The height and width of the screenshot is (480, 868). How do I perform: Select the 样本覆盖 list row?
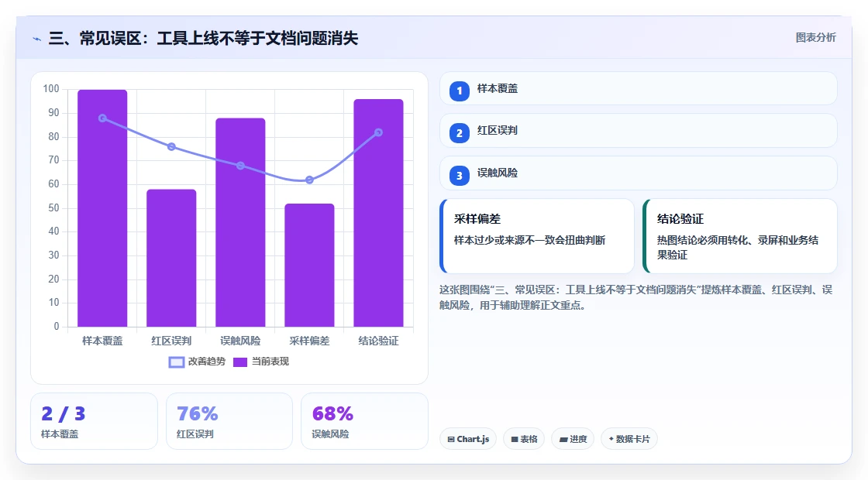(639, 88)
